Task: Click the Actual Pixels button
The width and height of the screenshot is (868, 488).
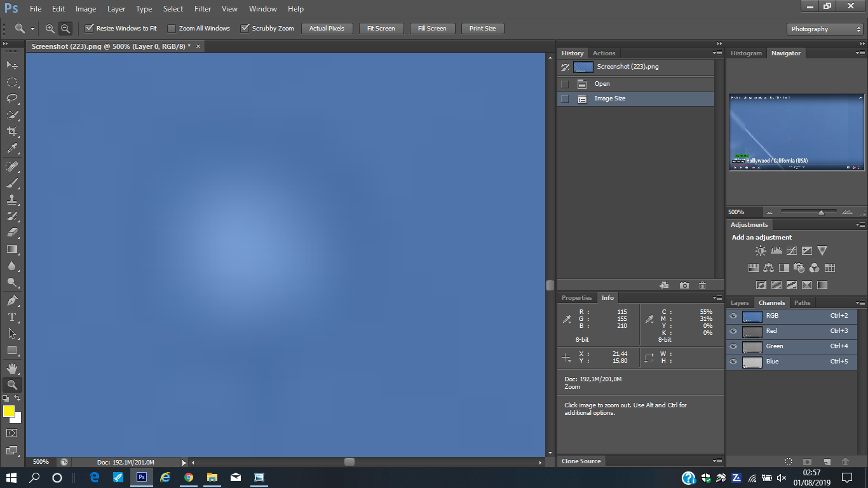Action: tap(327, 29)
